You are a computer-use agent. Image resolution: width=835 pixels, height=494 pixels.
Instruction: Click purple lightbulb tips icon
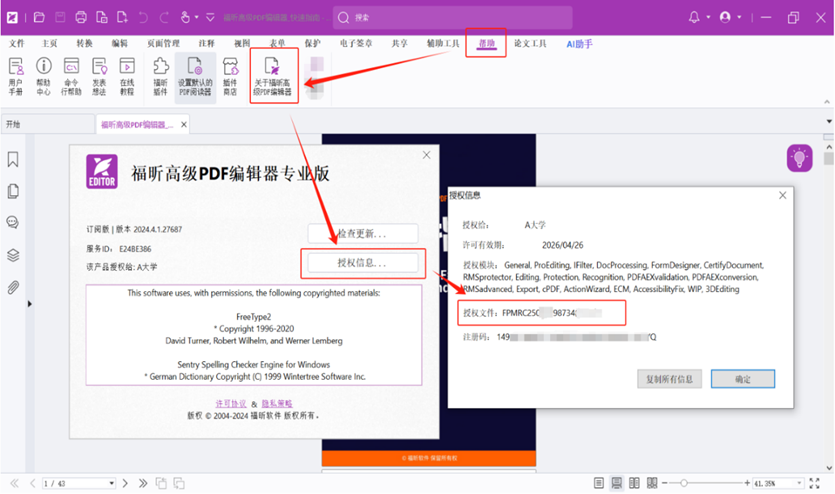[x=799, y=158]
